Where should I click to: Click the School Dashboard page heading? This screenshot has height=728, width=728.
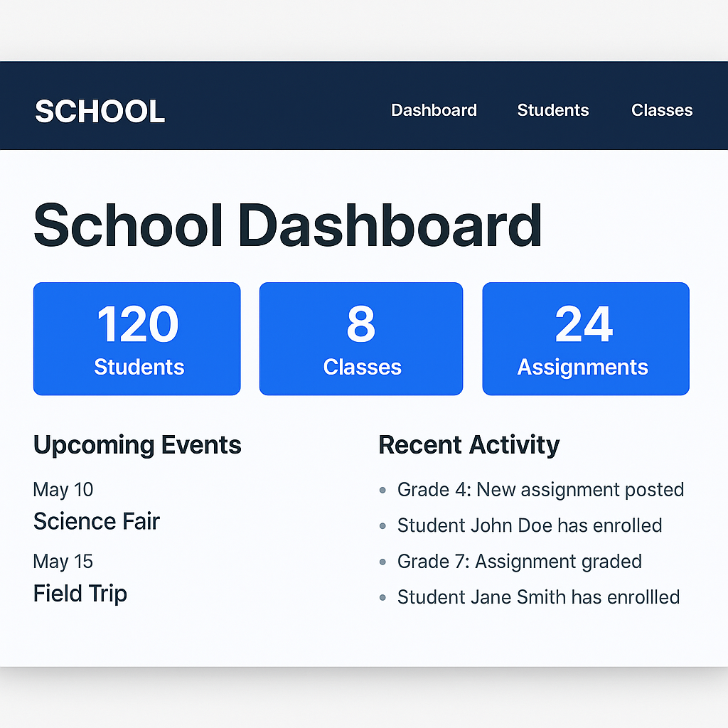[x=287, y=225]
